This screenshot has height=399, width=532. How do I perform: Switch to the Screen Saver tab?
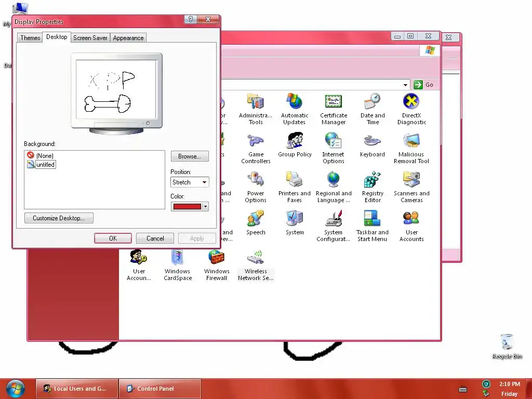pyautogui.click(x=90, y=37)
